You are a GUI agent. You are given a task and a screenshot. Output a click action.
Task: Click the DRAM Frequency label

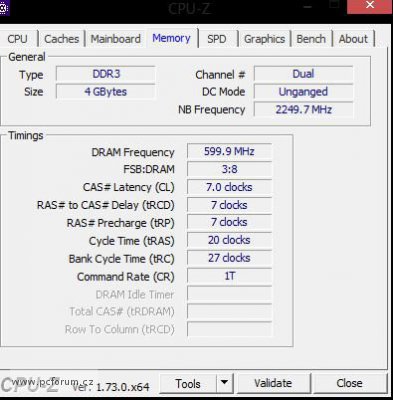[x=133, y=153]
